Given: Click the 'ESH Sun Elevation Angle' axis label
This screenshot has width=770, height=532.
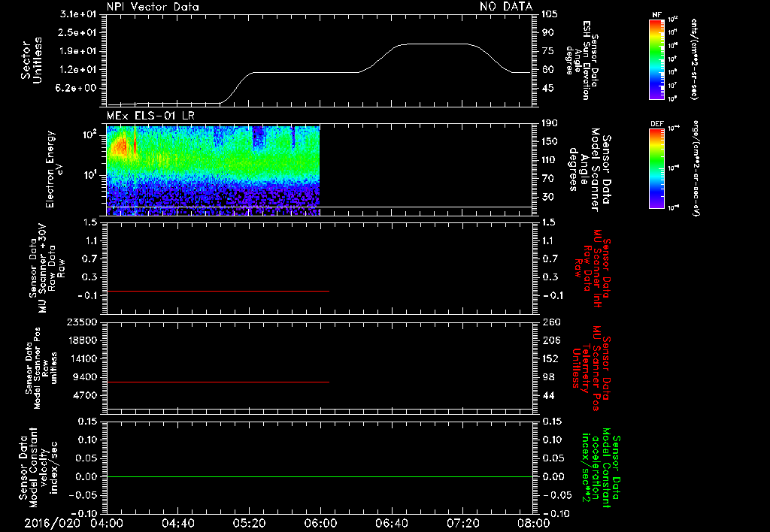Looking at the screenshot, I should [583, 60].
